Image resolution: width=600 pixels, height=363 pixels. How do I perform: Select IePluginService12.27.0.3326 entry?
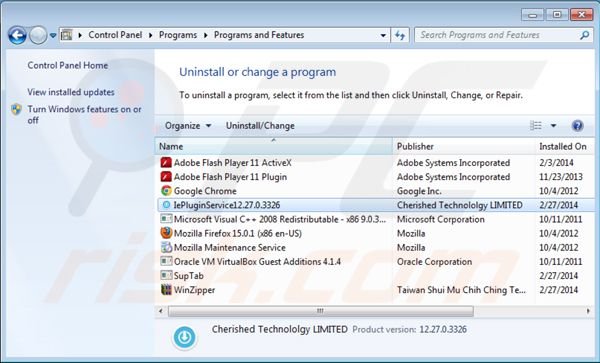point(227,205)
